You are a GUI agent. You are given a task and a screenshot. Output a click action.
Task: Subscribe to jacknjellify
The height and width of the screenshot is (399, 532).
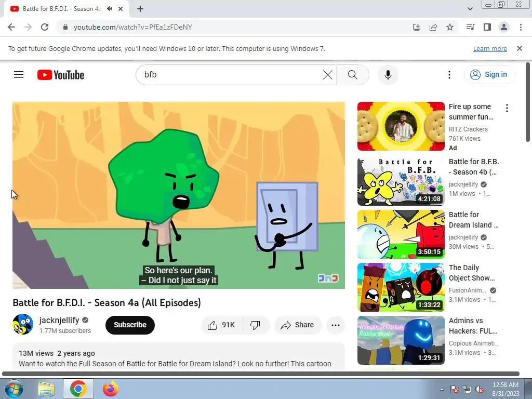(x=130, y=325)
